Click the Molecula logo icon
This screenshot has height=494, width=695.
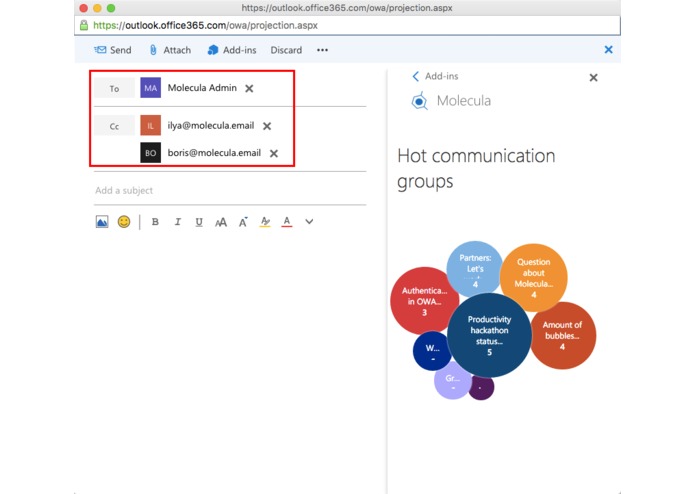click(419, 101)
